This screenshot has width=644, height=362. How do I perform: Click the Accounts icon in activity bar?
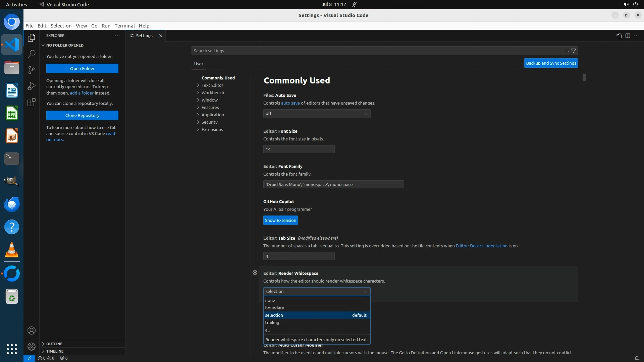32,330
